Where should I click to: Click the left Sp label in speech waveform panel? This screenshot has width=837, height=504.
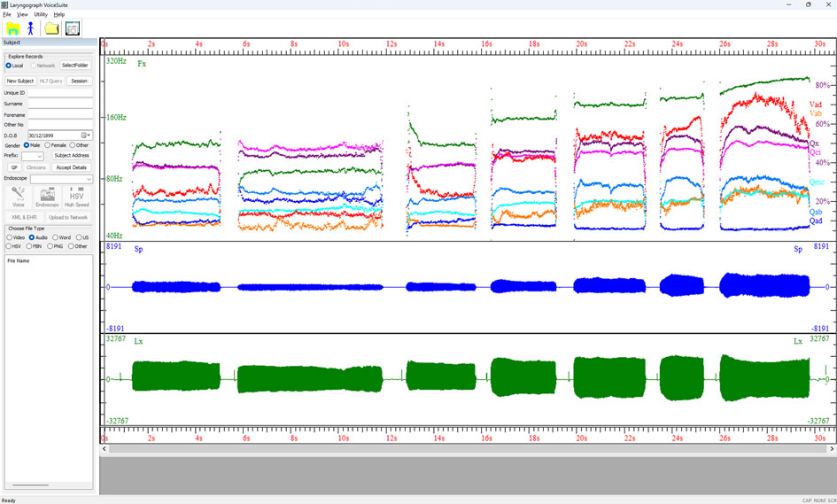(x=139, y=249)
